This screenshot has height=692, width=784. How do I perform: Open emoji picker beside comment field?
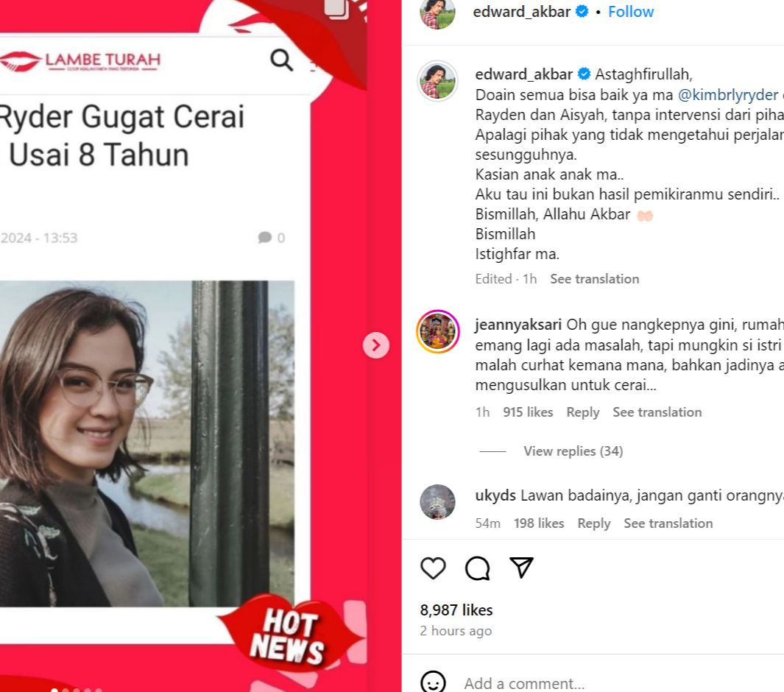[x=433, y=682]
